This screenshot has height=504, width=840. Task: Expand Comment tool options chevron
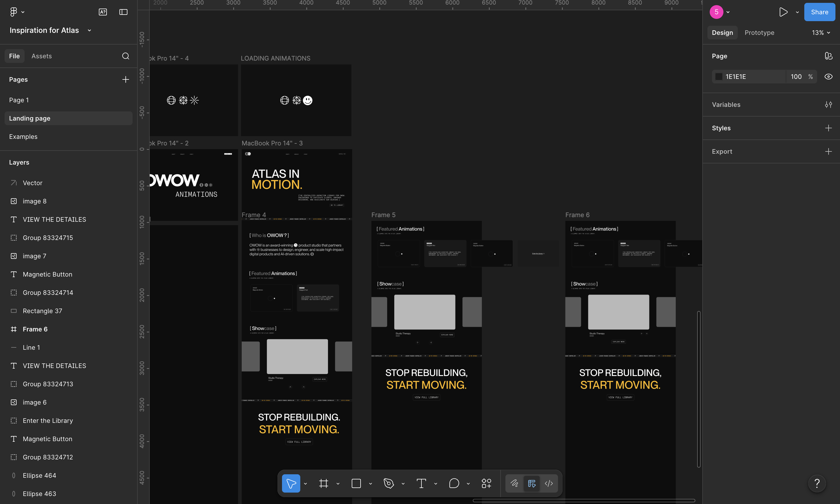(x=468, y=484)
